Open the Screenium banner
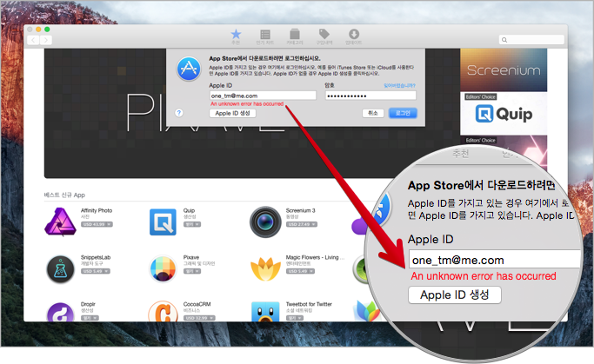Screen dimensions: 594x364 pyautogui.click(x=504, y=70)
